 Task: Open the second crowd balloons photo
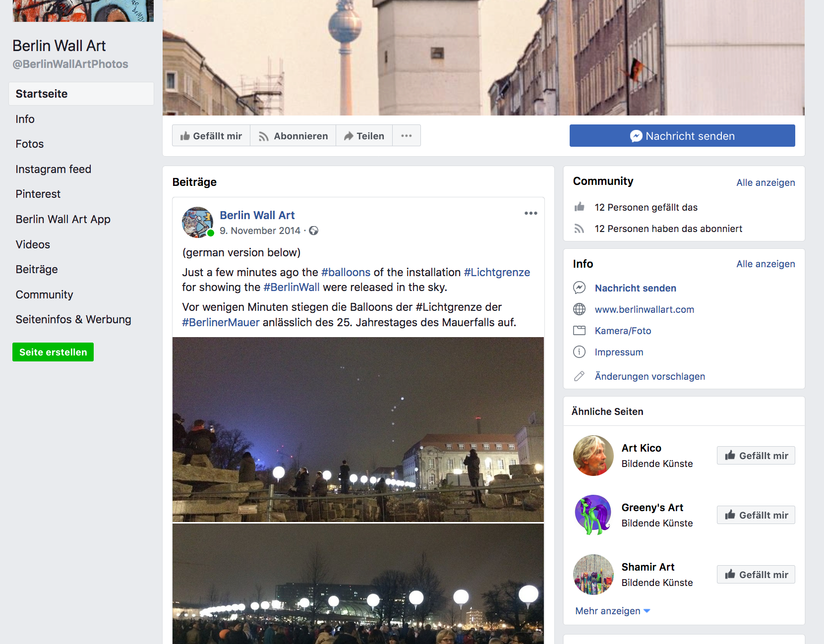[x=358, y=584]
